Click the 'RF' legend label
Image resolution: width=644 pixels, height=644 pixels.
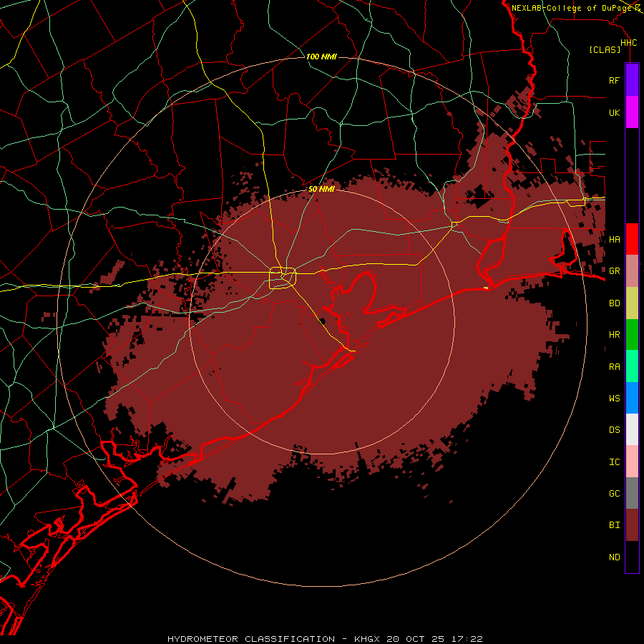(x=614, y=80)
